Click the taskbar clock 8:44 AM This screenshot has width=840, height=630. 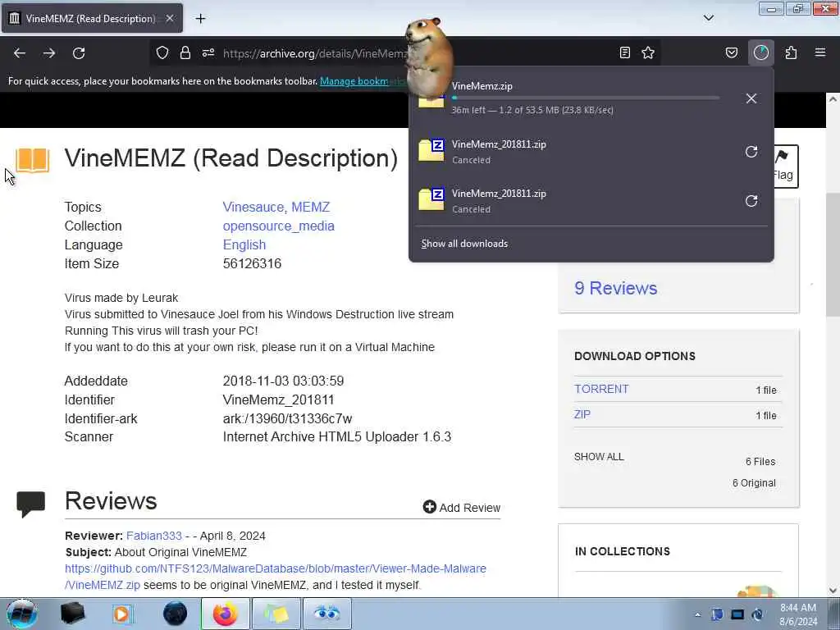click(x=798, y=614)
